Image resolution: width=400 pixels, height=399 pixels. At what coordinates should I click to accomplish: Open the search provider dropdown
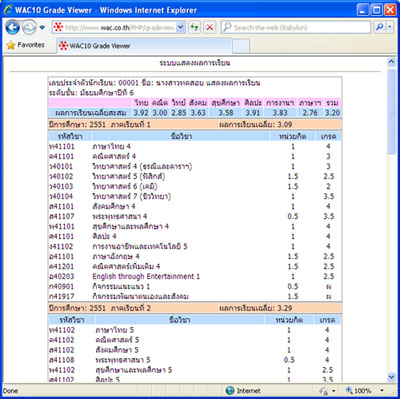point(390,28)
